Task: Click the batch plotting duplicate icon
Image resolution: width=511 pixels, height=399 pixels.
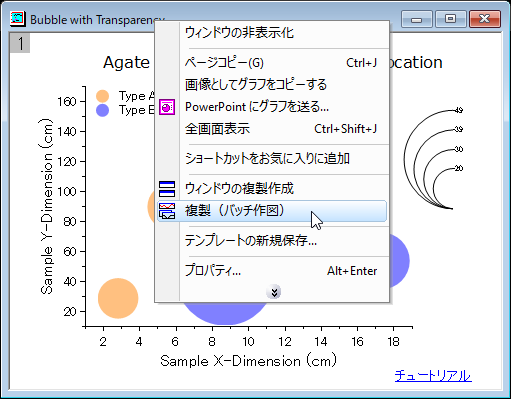Action: click(x=167, y=211)
